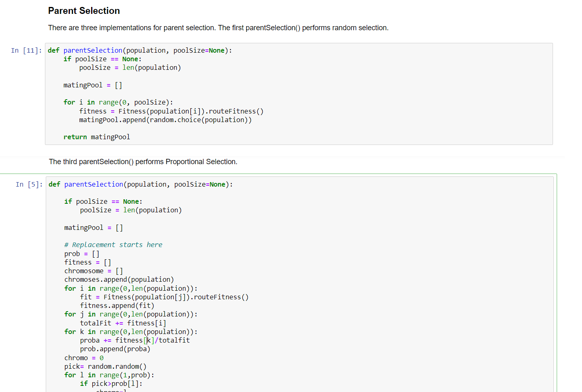This screenshot has width=582, height=392.
Task: Click the chromoses.append(population) line
Action: pyautogui.click(x=119, y=279)
